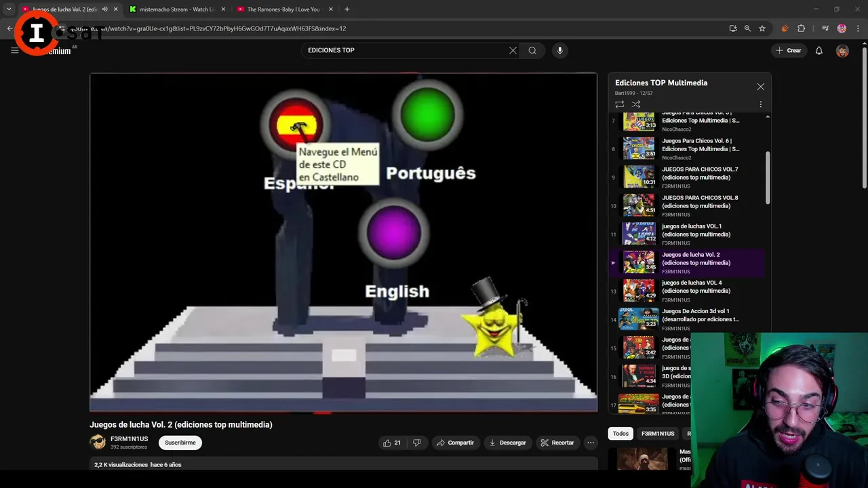
Task: Click the green Português button in video
Action: 427,115
